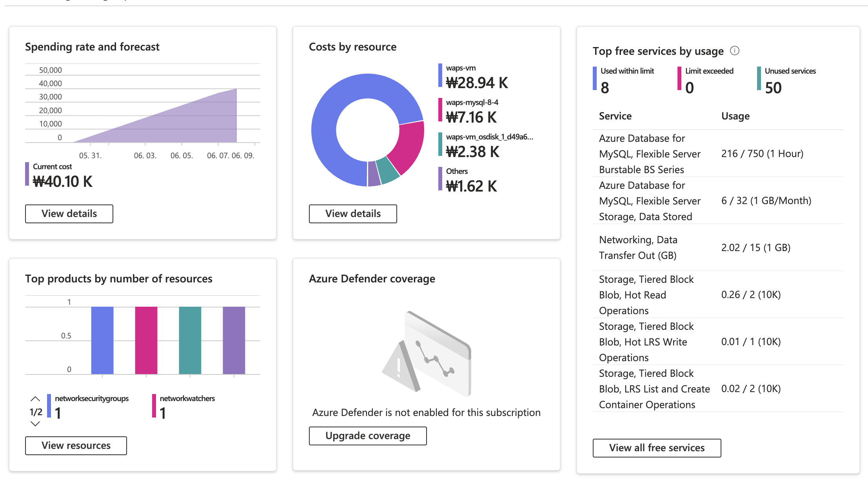Click Top products by number of resources heading

tap(119, 279)
